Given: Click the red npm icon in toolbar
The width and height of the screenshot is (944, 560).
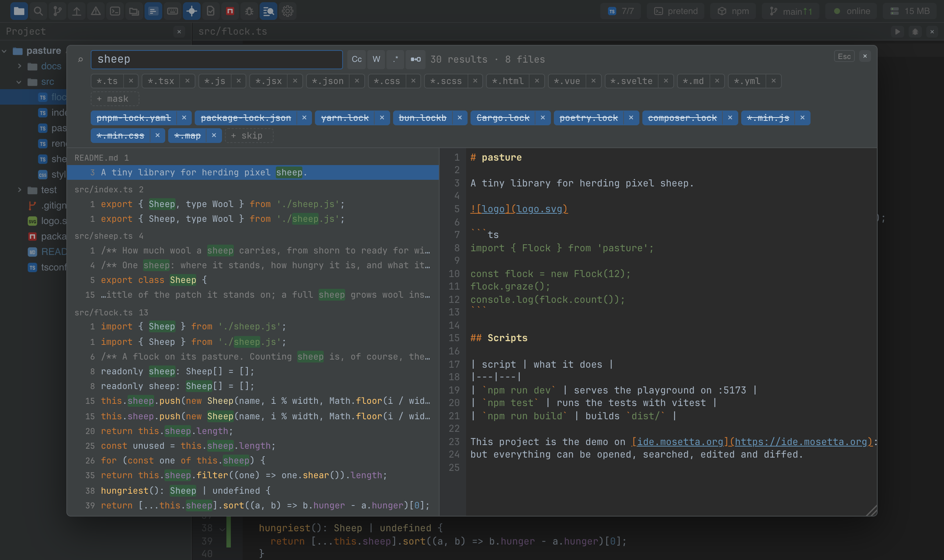Looking at the screenshot, I should pyautogui.click(x=230, y=11).
